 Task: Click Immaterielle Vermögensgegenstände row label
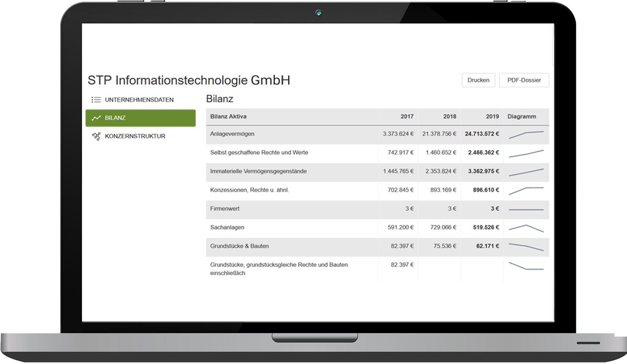coord(259,171)
